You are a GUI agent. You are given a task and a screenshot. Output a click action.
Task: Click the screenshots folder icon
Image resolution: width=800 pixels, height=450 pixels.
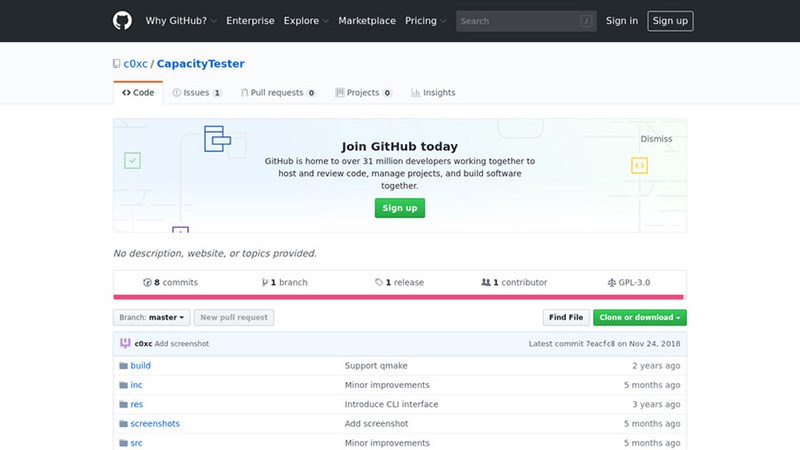tap(123, 424)
